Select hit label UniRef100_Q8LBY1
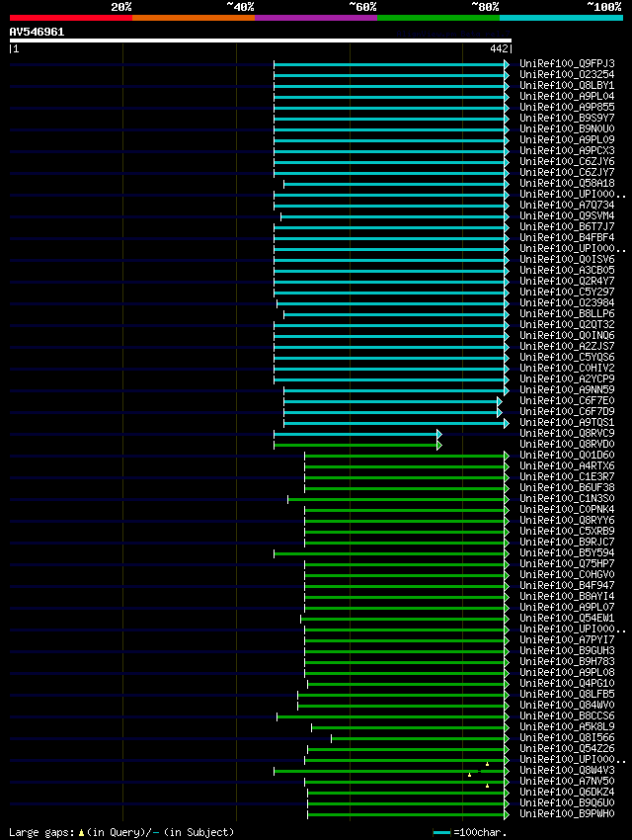 click(x=567, y=85)
